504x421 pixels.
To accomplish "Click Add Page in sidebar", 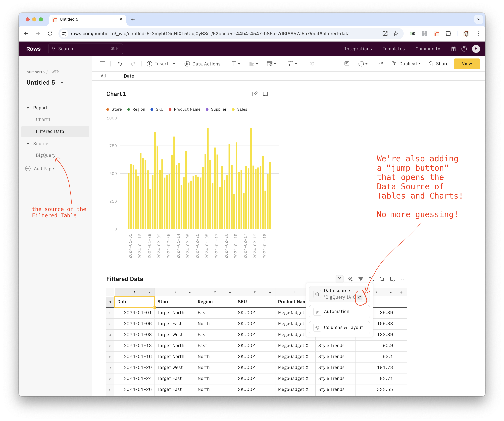I will click(40, 169).
